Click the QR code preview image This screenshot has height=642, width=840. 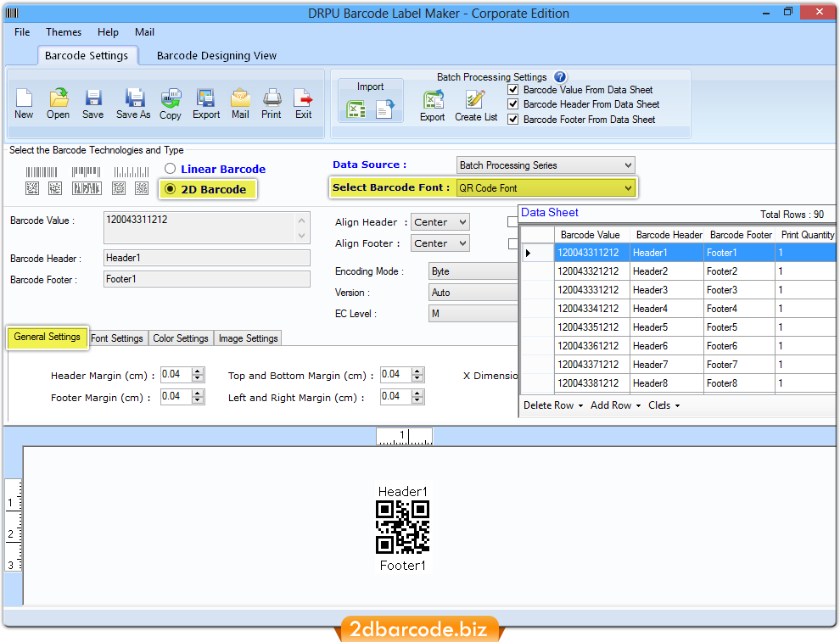click(x=403, y=528)
